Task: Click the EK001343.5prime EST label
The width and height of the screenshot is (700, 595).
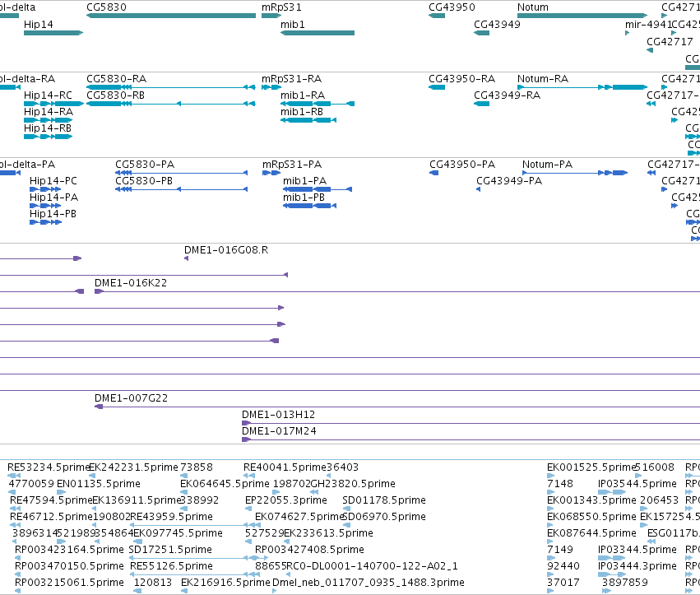Action: 591,500
